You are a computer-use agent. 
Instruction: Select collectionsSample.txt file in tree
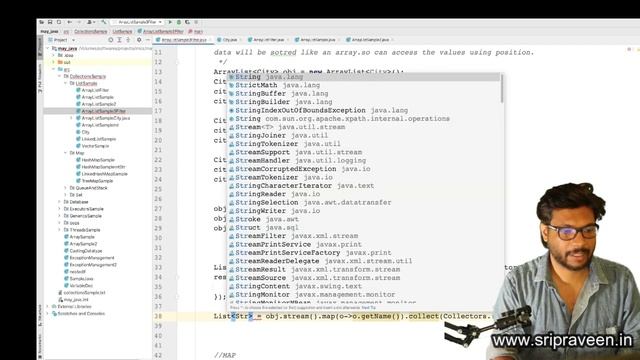click(82, 293)
